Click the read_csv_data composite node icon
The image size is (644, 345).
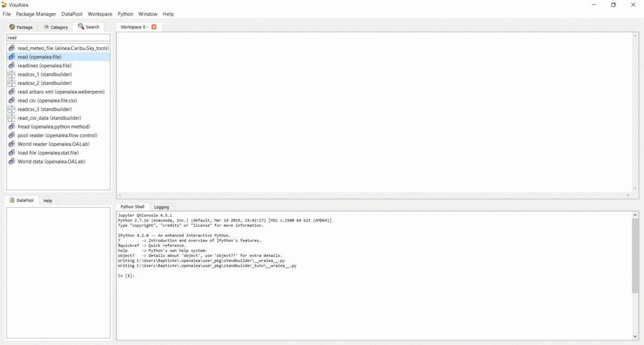pyautogui.click(x=11, y=118)
